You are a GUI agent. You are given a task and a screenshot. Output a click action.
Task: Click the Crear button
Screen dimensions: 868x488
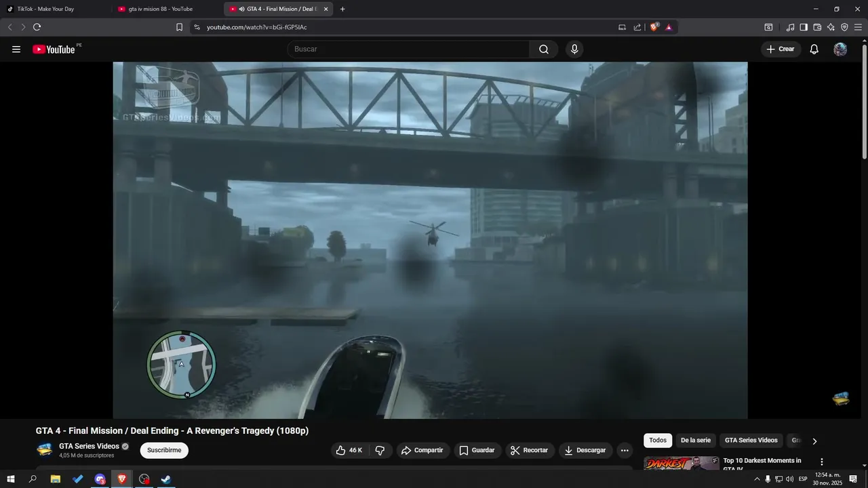coord(781,49)
